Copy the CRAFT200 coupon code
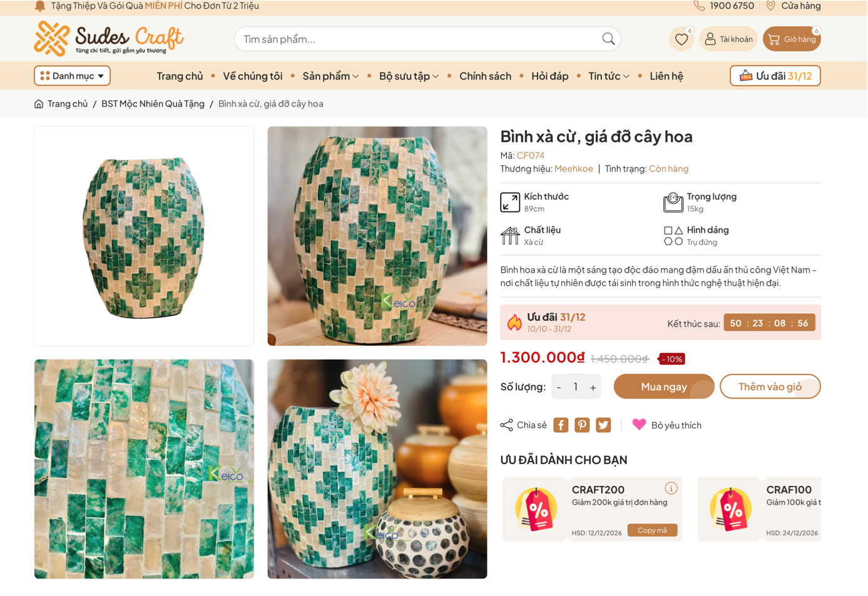868x596 pixels. 652,530
